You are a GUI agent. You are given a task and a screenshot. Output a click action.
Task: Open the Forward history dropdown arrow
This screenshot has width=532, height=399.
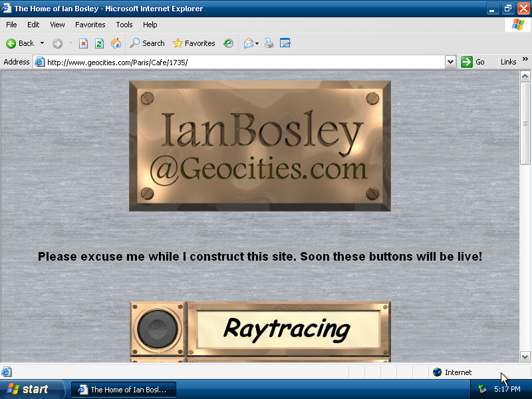click(x=70, y=43)
